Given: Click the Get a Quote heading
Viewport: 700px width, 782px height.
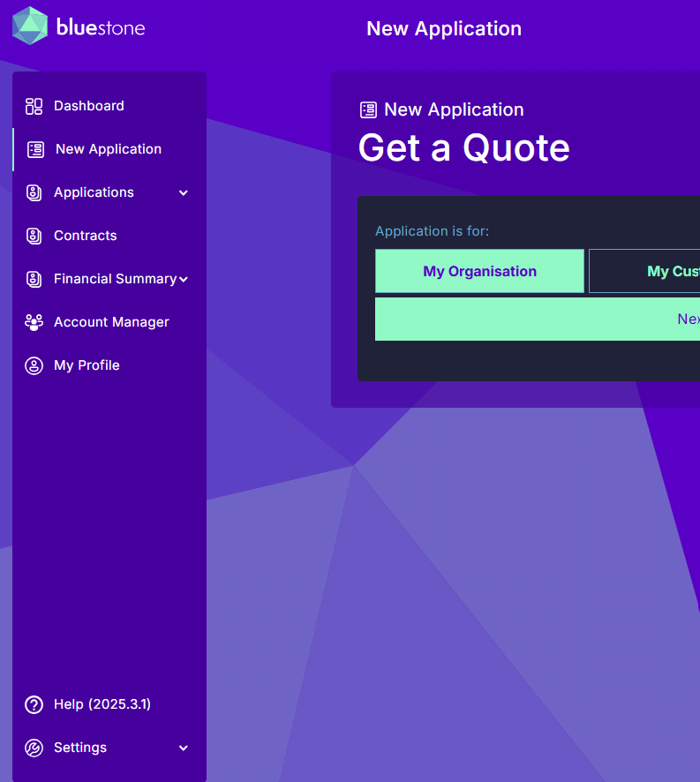Looking at the screenshot, I should (464, 148).
